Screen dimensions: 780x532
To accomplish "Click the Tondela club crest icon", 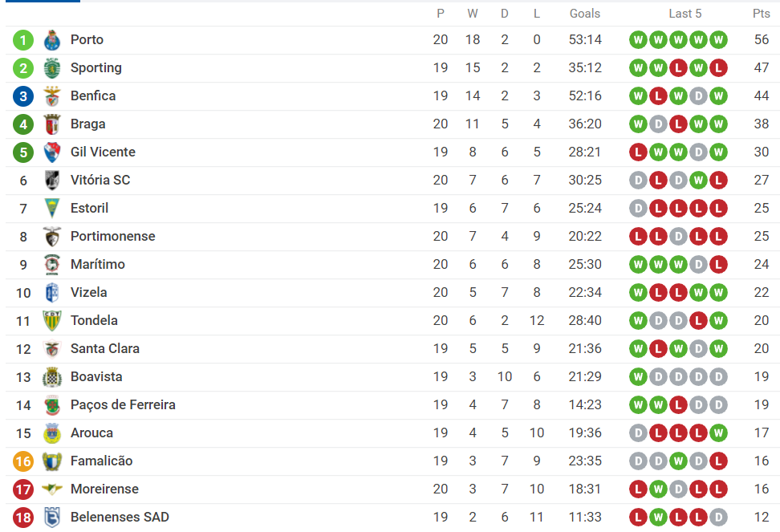I will click(x=52, y=321).
